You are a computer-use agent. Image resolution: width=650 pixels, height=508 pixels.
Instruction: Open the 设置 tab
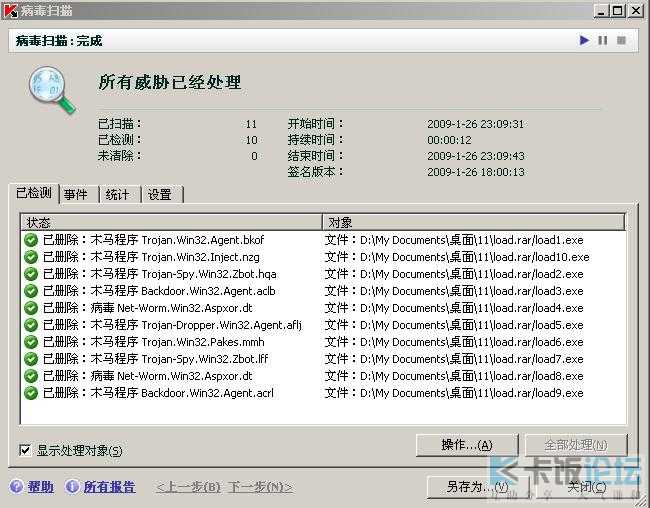pos(162,194)
